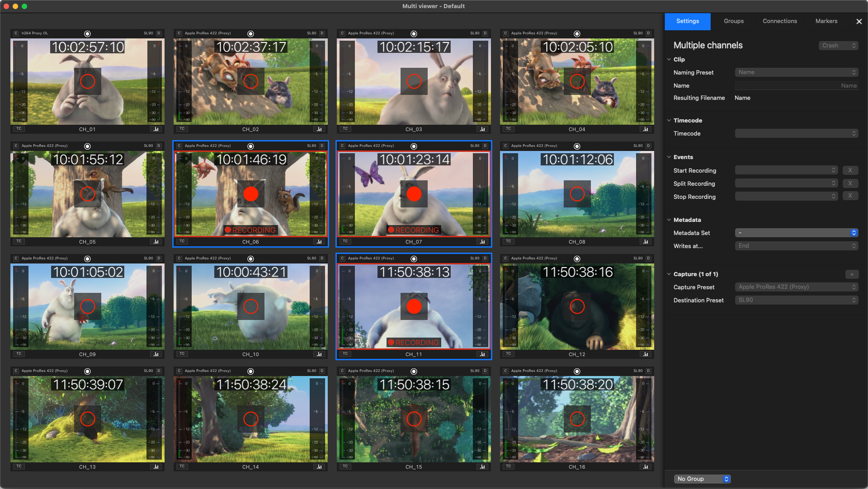Click the TC icon below CH_02

182,129
